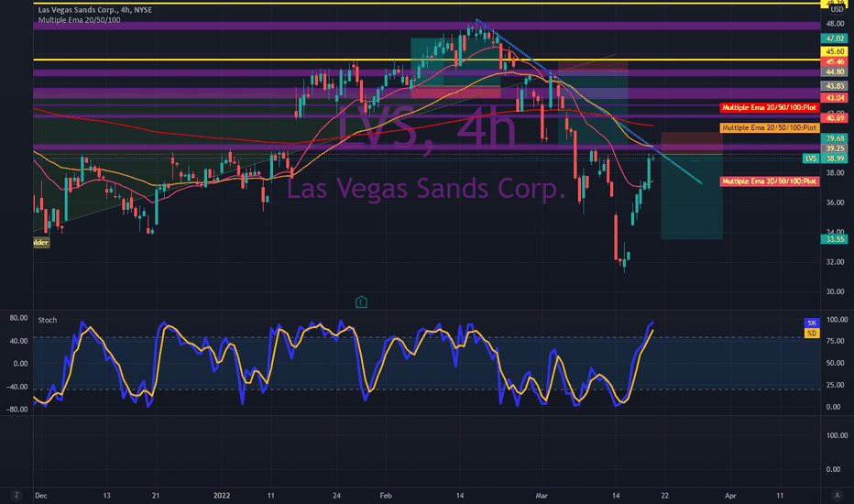The height and width of the screenshot is (504, 854).
Task: Open the USD currency selector
Action: [837, 9]
